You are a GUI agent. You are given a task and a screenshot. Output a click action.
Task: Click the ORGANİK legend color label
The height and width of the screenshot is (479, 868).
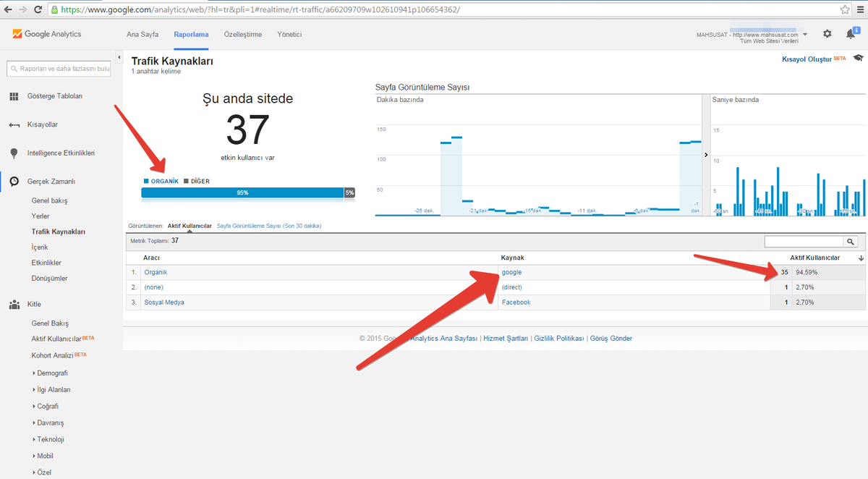pos(161,181)
